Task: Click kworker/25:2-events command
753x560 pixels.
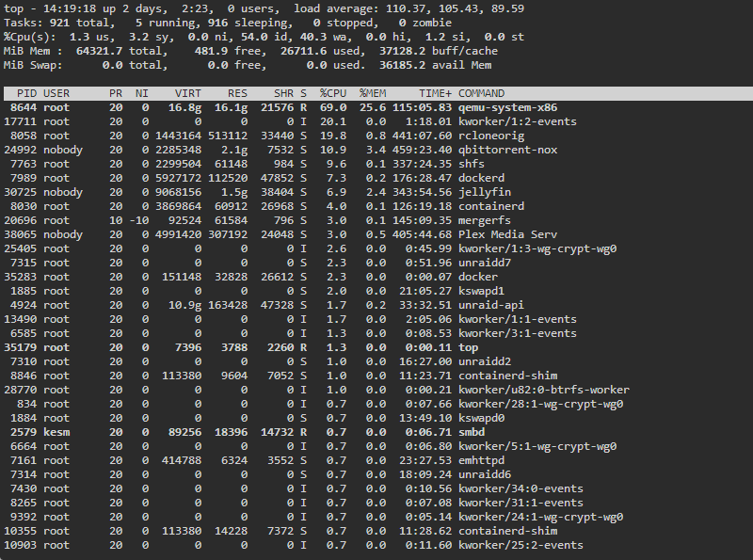Action: coord(521,545)
